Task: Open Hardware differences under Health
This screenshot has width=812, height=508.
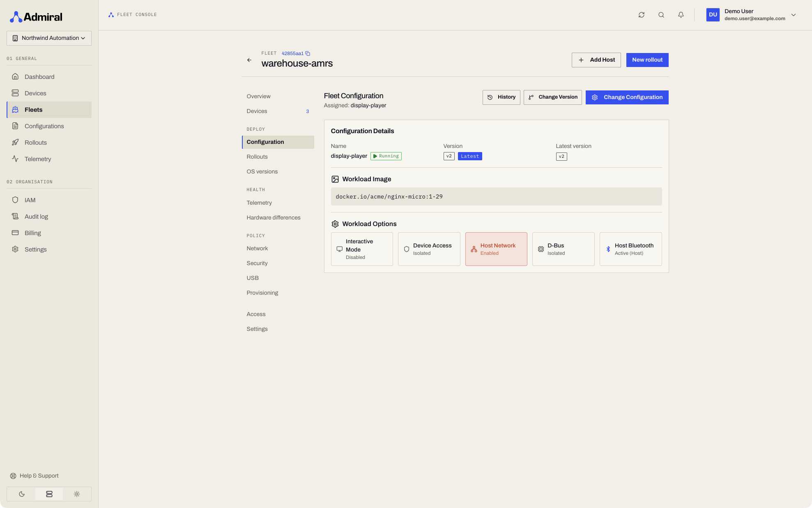Action: pos(278,218)
